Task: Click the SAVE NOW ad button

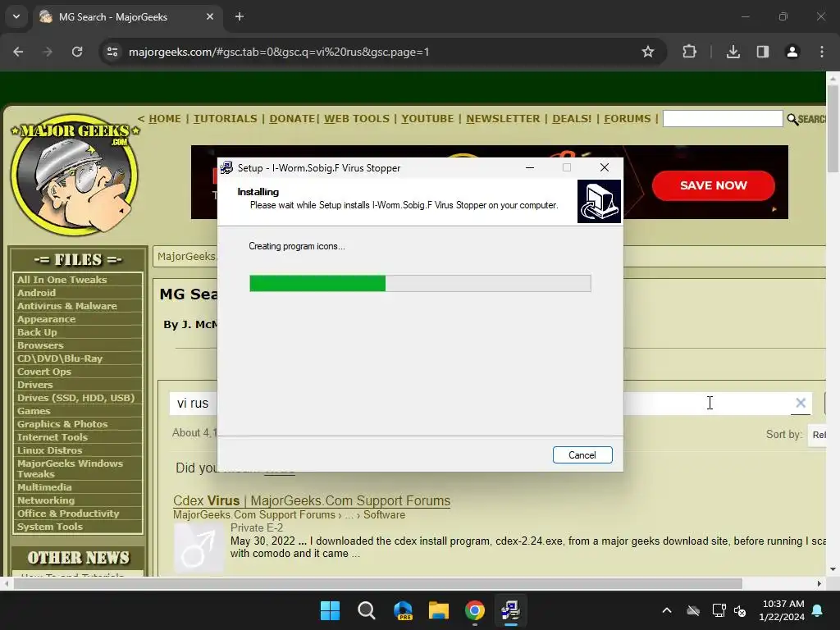Action: point(713,185)
